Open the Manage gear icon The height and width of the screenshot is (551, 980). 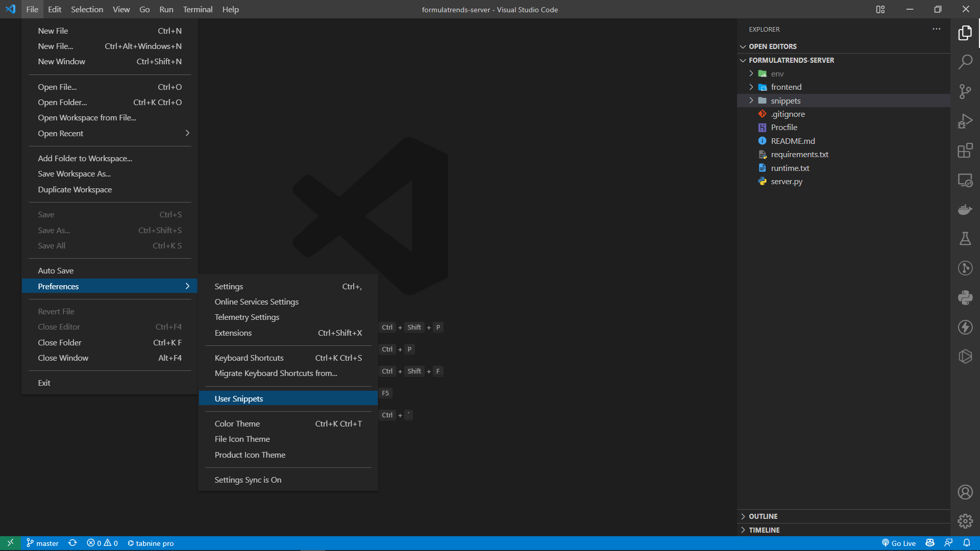965,521
